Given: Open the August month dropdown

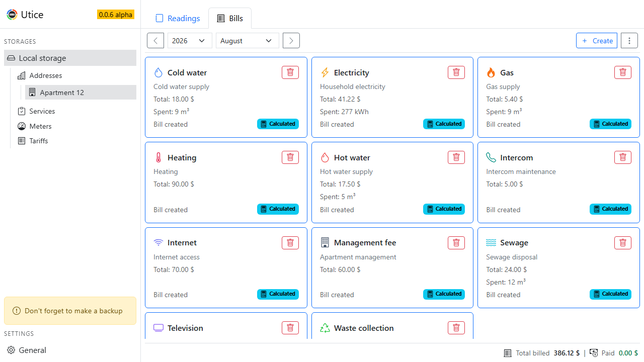Looking at the screenshot, I should tap(248, 41).
